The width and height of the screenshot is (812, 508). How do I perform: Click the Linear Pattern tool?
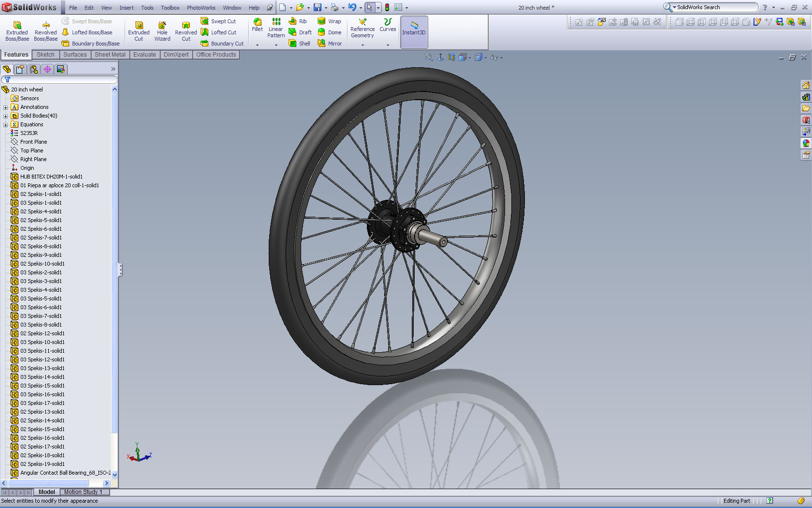(276, 28)
